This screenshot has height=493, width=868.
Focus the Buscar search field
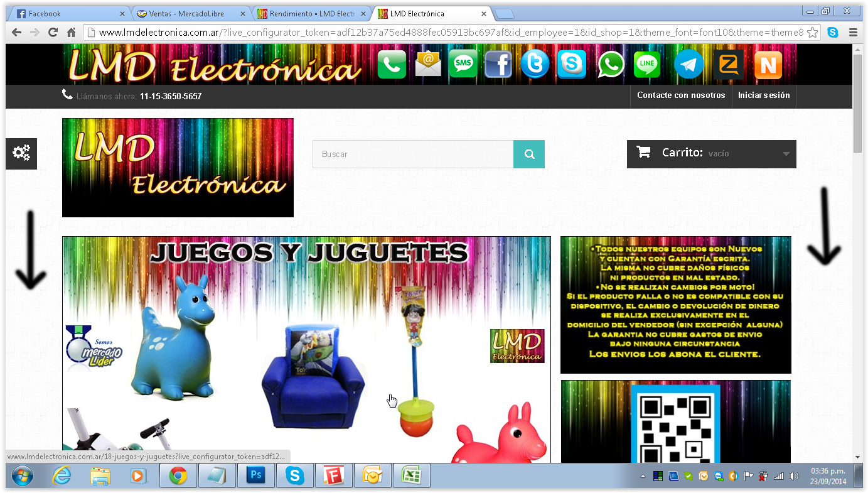(x=413, y=154)
